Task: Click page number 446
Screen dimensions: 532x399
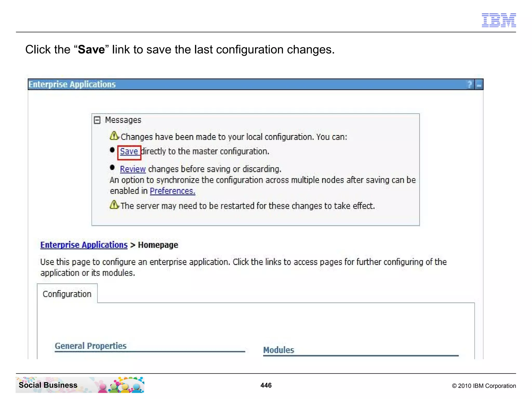Action: 266,385
